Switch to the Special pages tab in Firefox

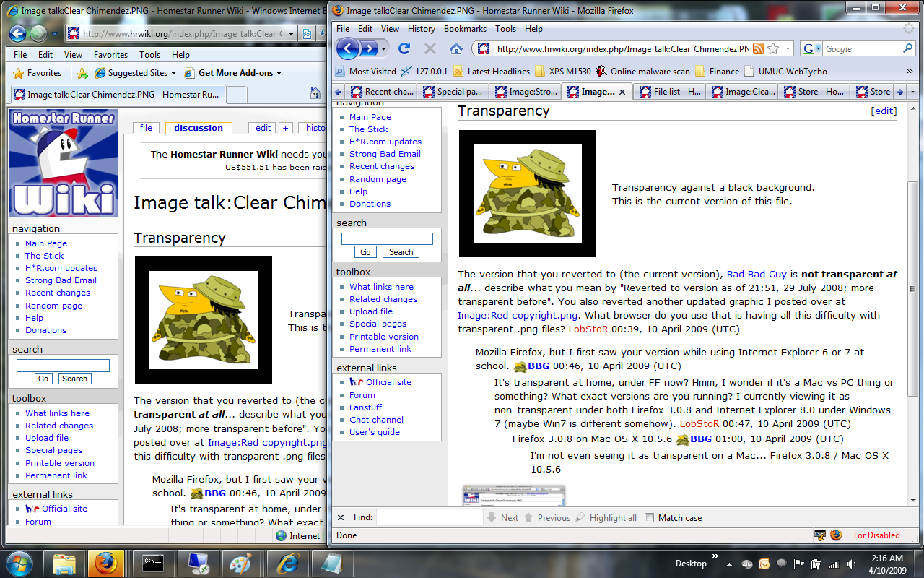point(453,92)
